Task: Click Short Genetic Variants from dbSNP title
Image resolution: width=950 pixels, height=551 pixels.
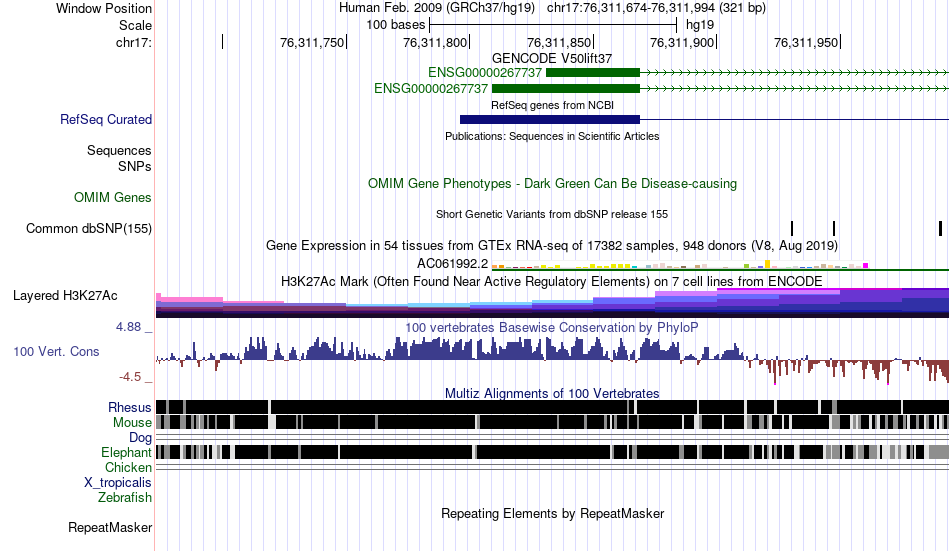Action: [552, 214]
